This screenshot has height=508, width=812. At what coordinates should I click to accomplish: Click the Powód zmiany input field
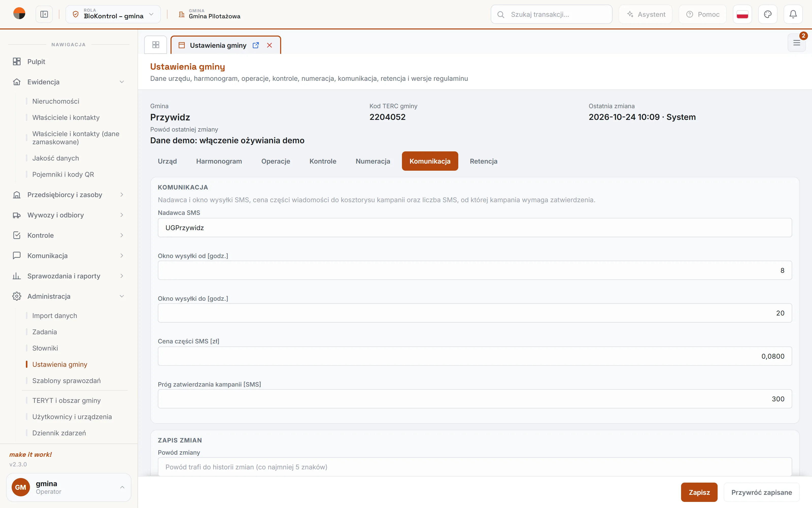click(x=475, y=467)
